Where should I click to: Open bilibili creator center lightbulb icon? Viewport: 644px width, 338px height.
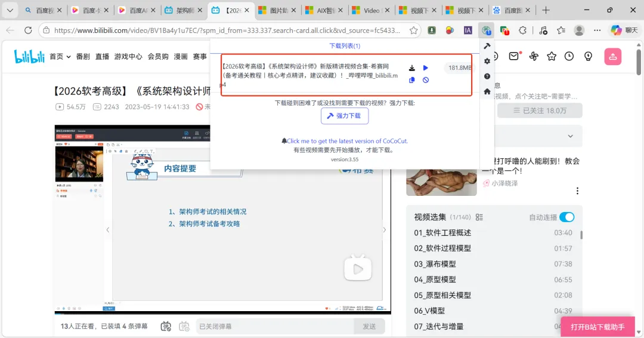[x=588, y=56]
